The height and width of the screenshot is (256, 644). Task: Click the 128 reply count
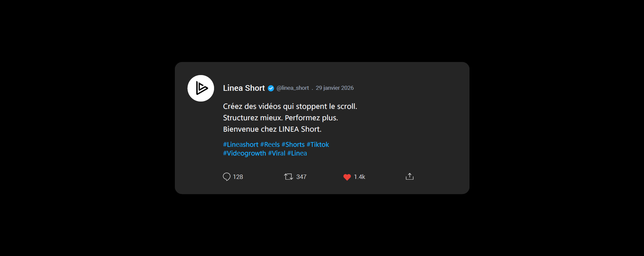tap(238, 177)
